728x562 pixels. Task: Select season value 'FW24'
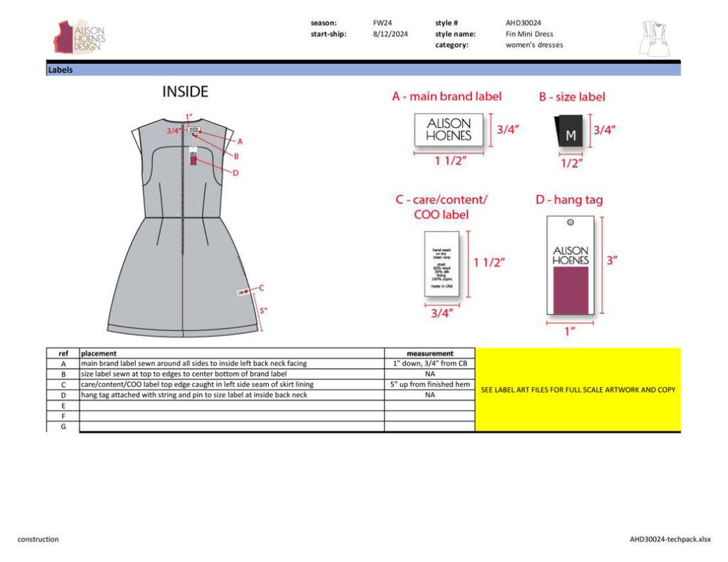382,23
